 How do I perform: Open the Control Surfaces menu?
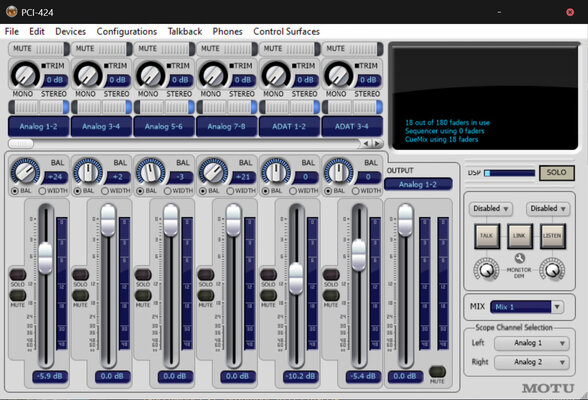pyautogui.click(x=286, y=31)
